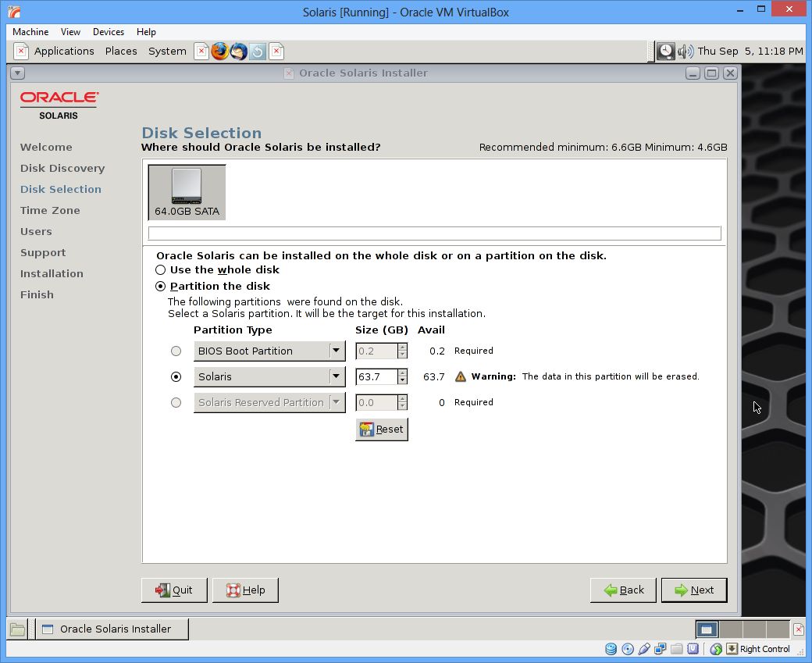Open the window menu arrow of installer

[18, 73]
